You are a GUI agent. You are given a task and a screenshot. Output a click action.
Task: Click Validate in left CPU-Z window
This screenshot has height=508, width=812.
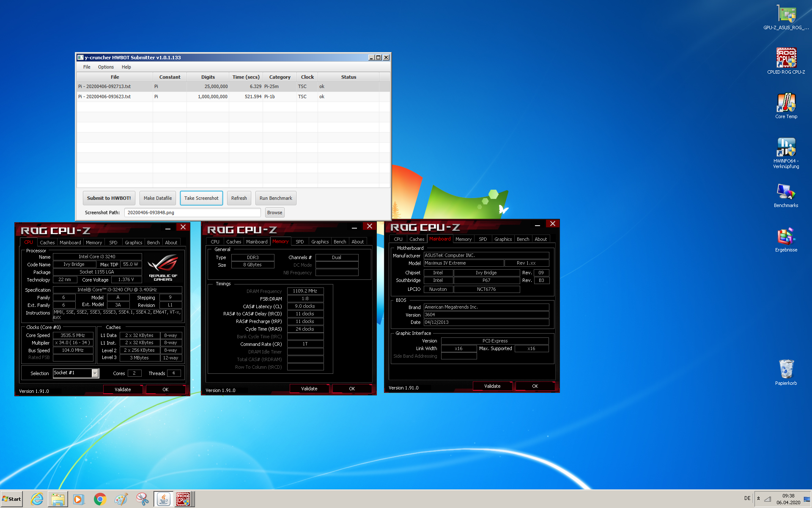point(123,389)
